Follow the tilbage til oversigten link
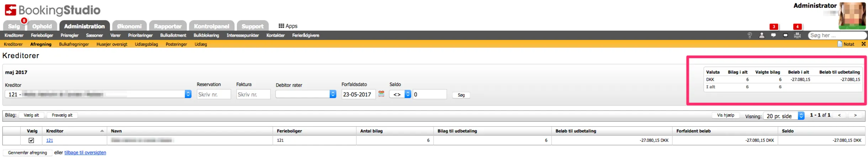The height and width of the screenshot is (164, 868). point(85,153)
